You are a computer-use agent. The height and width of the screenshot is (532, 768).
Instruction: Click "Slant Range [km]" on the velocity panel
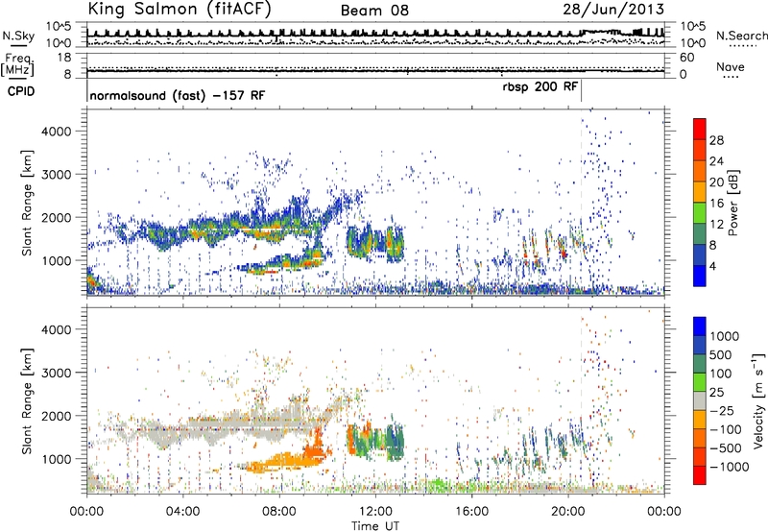[28, 400]
